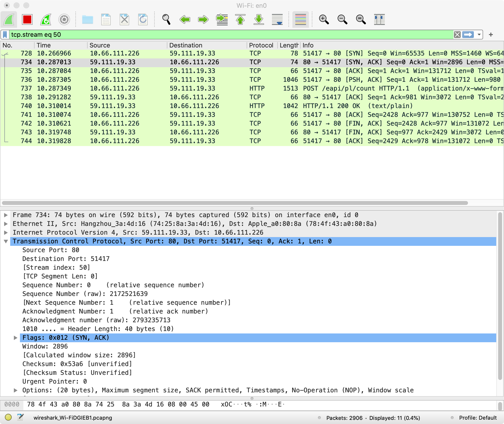This screenshot has width=504, height=424.
Task: Expand the Frame 734 details
Action: (6, 215)
